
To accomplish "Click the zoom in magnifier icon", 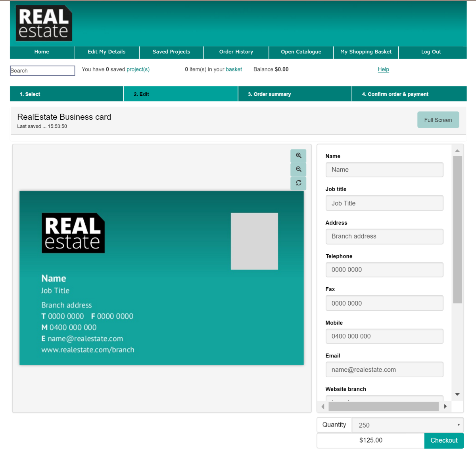I will pyautogui.click(x=298, y=156).
